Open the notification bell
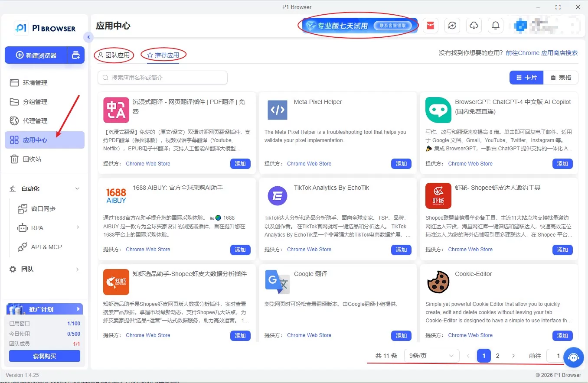 click(496, 26)
